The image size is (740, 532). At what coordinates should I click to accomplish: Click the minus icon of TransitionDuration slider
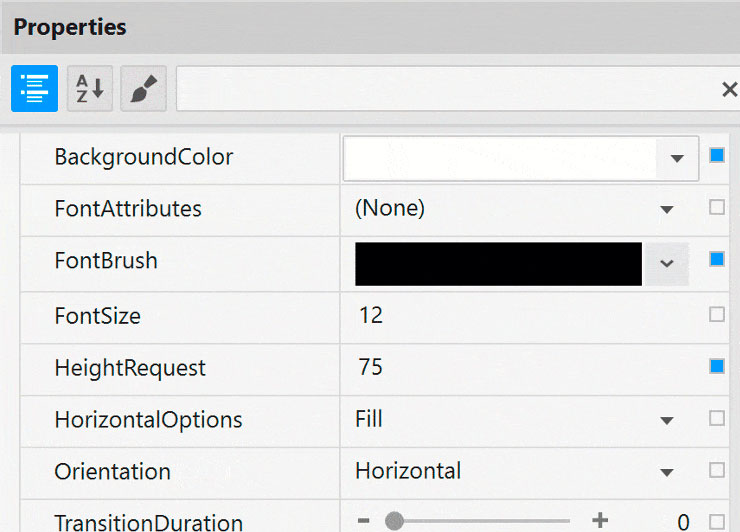coord(363,521)
